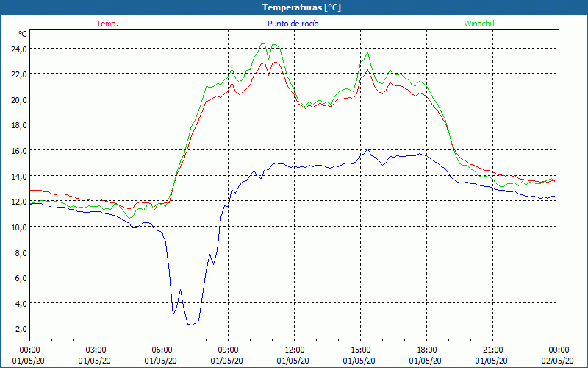Click the green windchill peak near 10:30
Image resolution: width=588 pixels, height=368 pixels.
click(x=263, y=44)
